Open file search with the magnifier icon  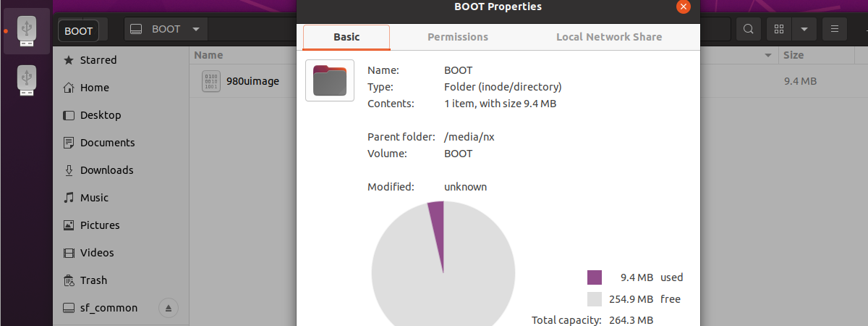(749, 30)
